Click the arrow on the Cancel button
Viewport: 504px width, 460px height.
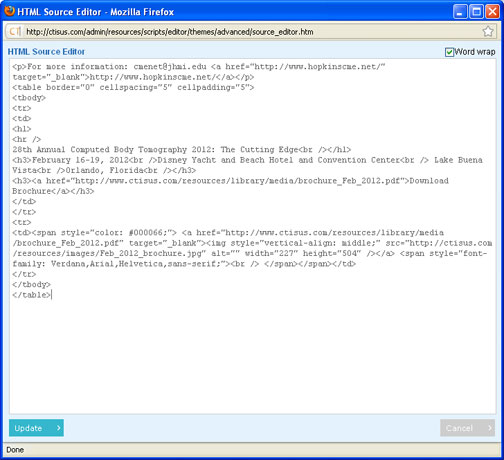point(490,428)
